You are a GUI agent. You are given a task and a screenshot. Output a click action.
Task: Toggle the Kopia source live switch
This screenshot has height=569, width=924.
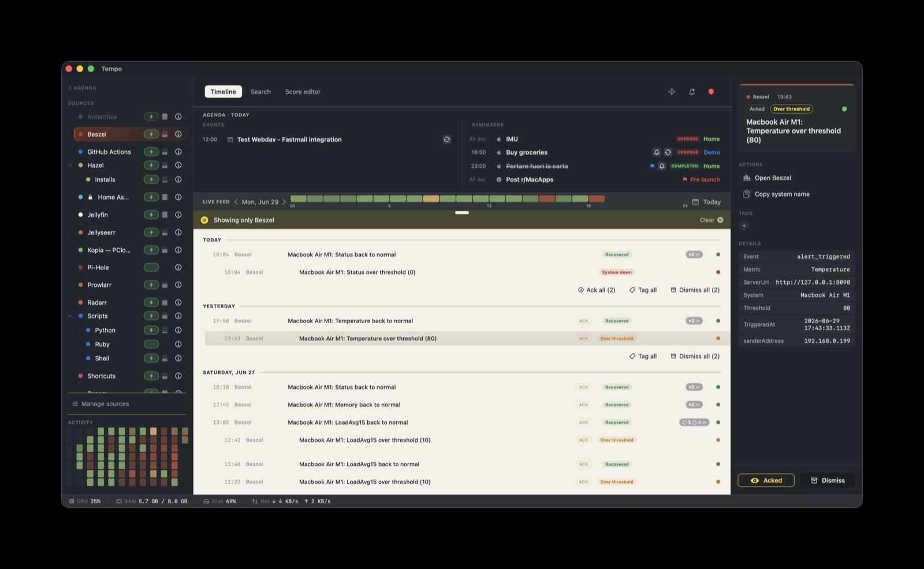pos(151,250)
